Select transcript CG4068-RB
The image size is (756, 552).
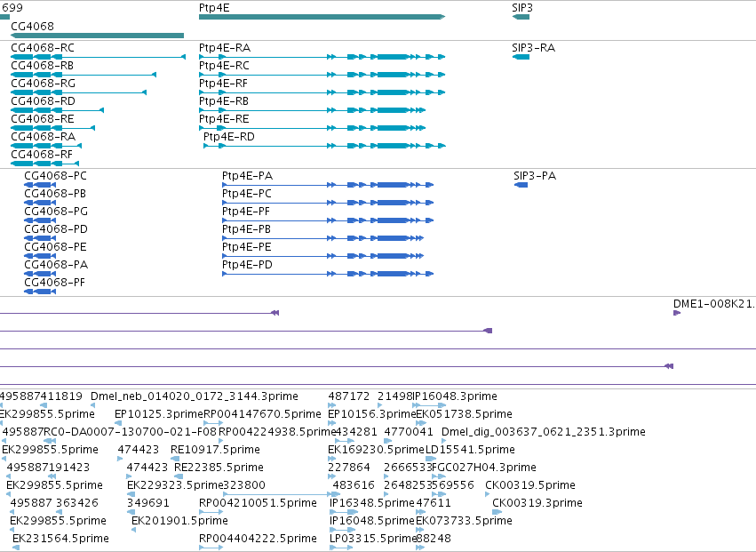tap(42, 65)
